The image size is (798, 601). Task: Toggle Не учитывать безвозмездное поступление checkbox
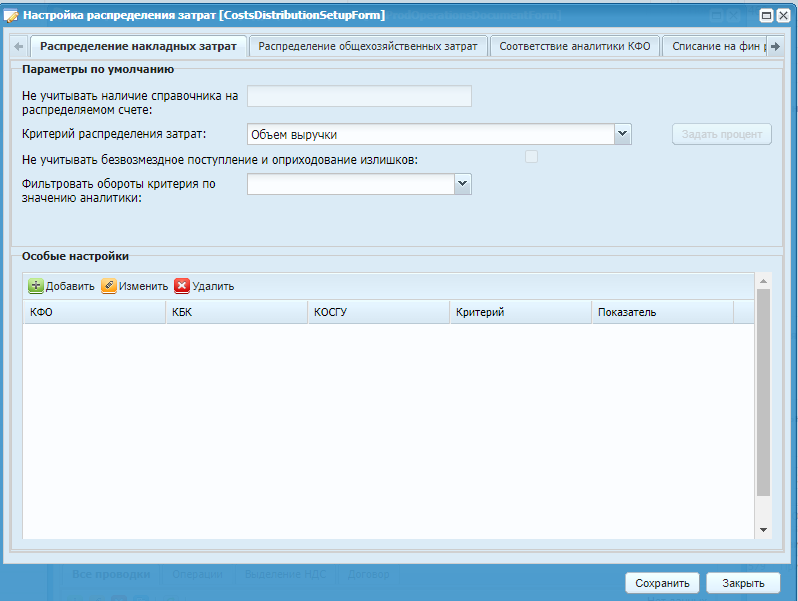point(531,157)
